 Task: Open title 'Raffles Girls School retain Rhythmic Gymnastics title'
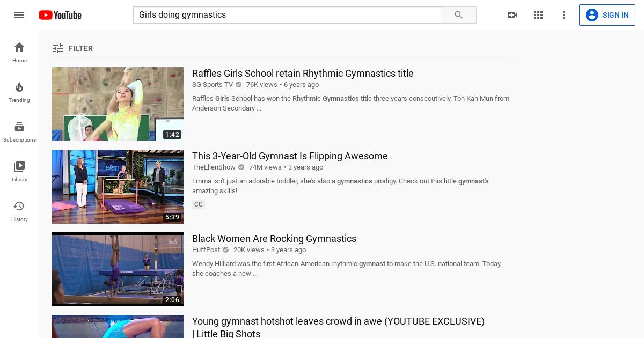tap(303, 74)
